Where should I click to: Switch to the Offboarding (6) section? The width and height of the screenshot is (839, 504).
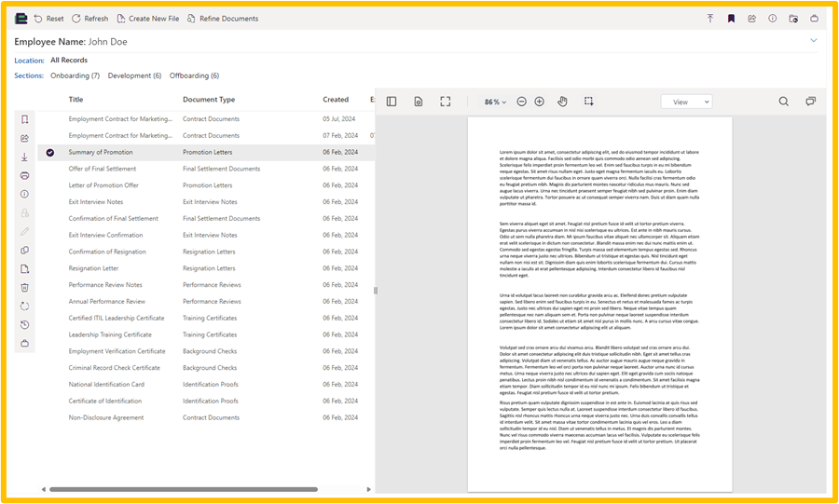[x=194, y=75]
